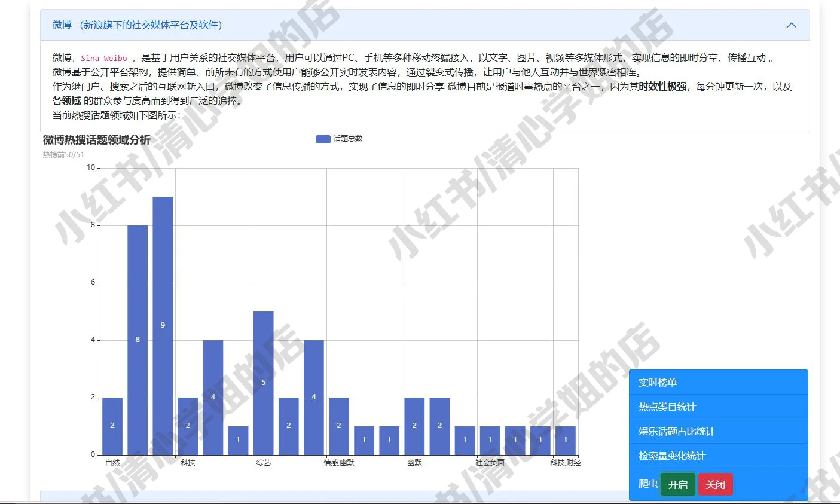The height and width of the screenshot is (504, 840).
Task: Stop the crawler with the 关闭 button
Action: [715, 484]
